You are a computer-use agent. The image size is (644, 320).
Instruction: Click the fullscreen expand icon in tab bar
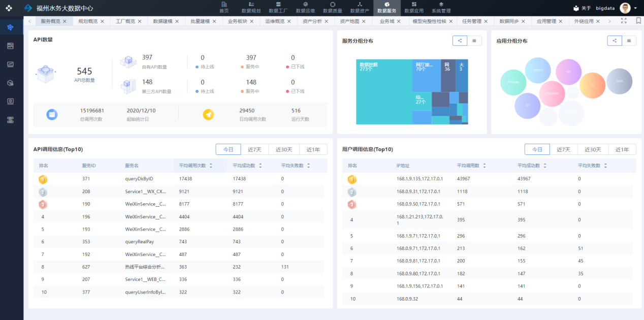click(x=624, y=21)
